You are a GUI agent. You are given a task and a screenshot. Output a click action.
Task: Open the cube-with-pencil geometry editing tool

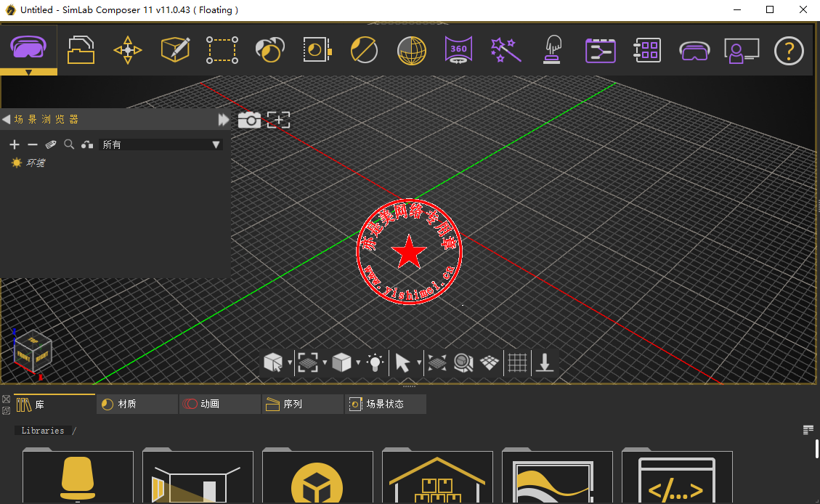pos(175,50)
